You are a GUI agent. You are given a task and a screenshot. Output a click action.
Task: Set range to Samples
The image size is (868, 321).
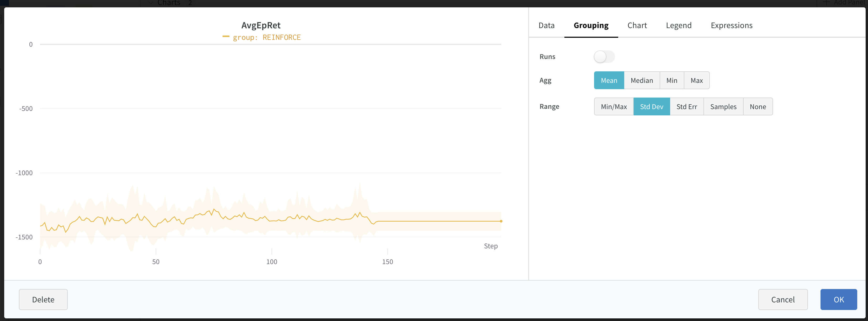tap(723, 107)
